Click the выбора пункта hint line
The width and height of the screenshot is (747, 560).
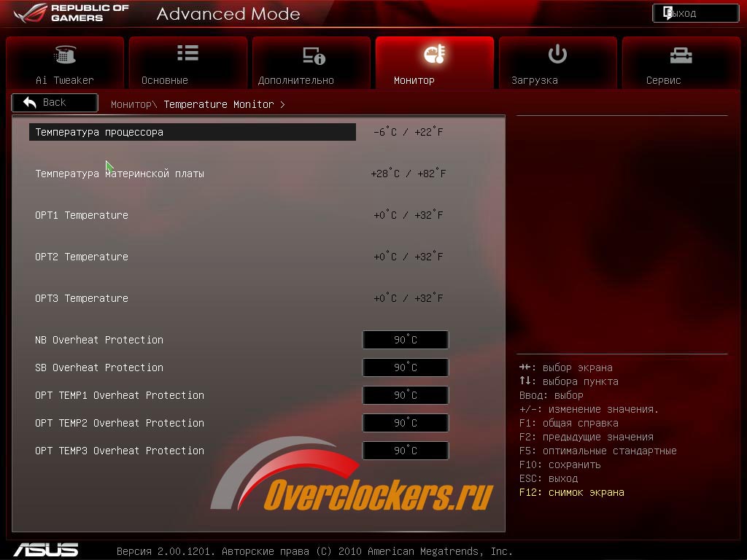click(569, 381)
